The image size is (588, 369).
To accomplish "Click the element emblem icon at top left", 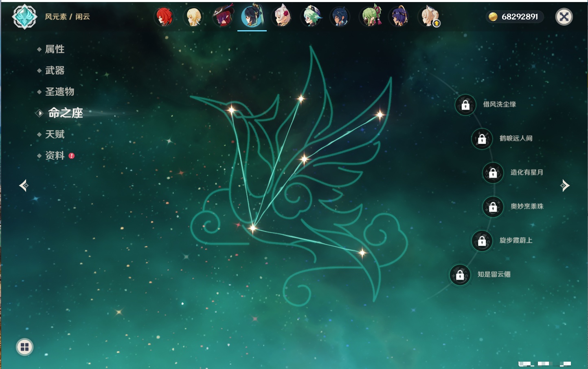I will coord(24,17).
